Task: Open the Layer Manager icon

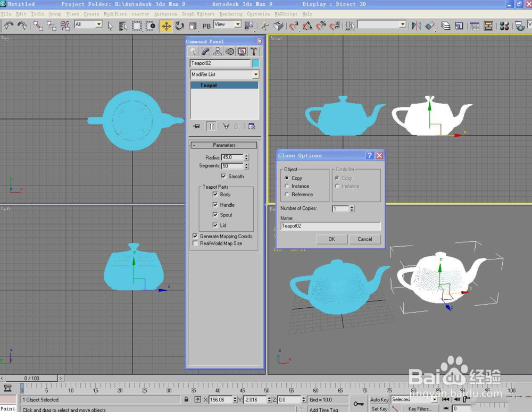Action: (x=445, y=26)
